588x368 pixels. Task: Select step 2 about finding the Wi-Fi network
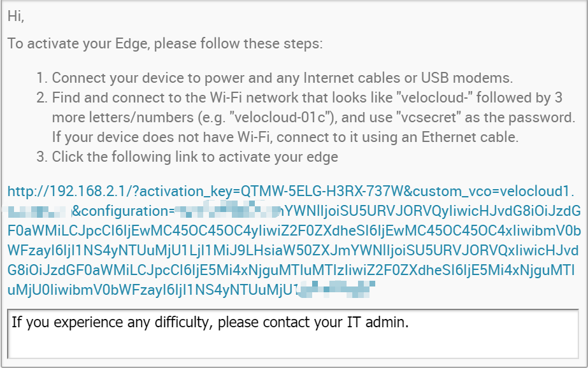click(x=306, y=117)
